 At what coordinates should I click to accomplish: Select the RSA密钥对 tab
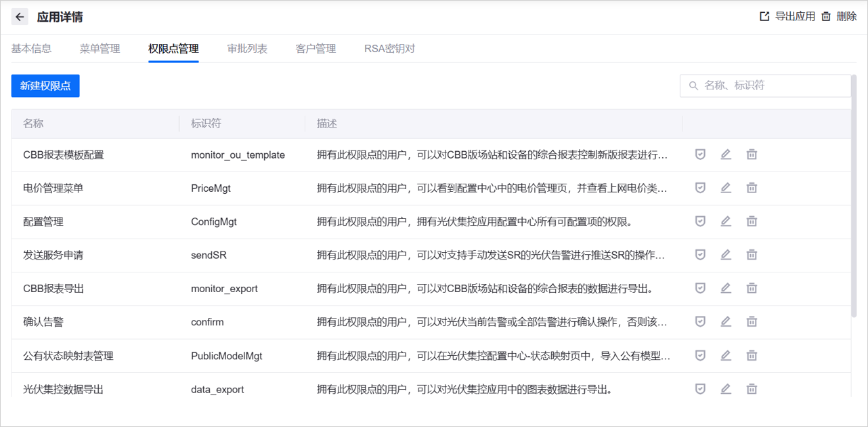point(389,49)
